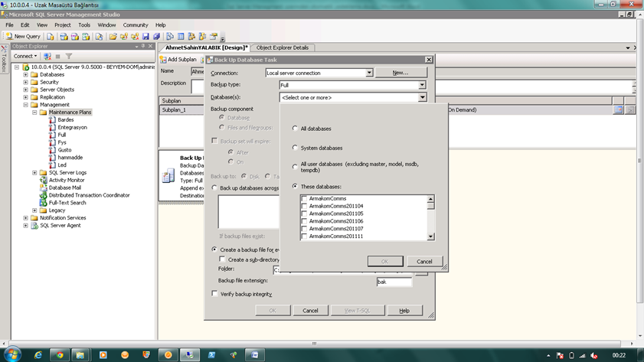Click the database list scroll down arrow

[x=430, y=236]
